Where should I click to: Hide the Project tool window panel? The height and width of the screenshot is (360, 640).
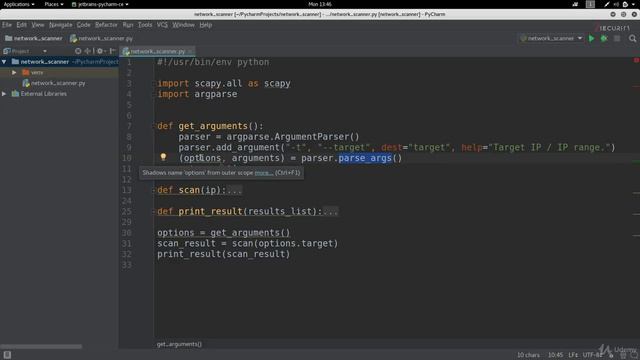[112, 51]
